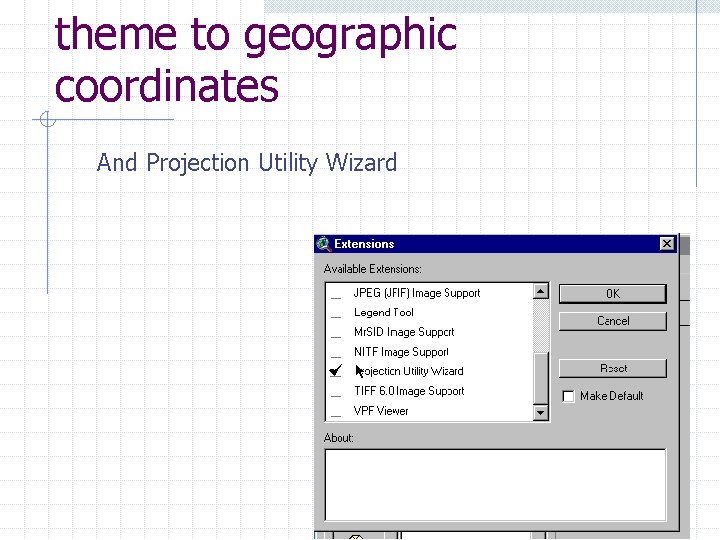Click the slide title 'theme to geographic coordinates'
This screenshot has height=540, width=720.
[256, 59]
